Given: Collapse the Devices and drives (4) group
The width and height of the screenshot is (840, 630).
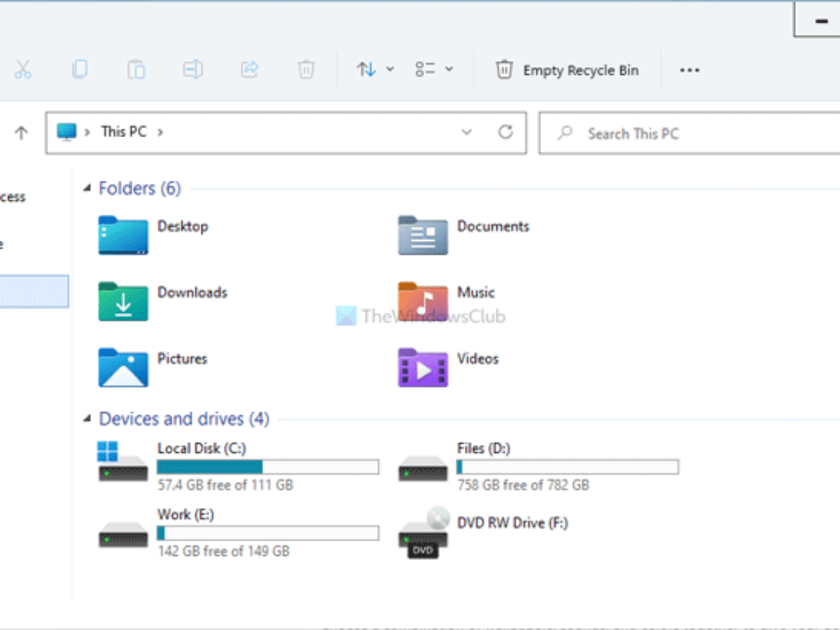Looking at the screenshot, I should click(87, 419).
